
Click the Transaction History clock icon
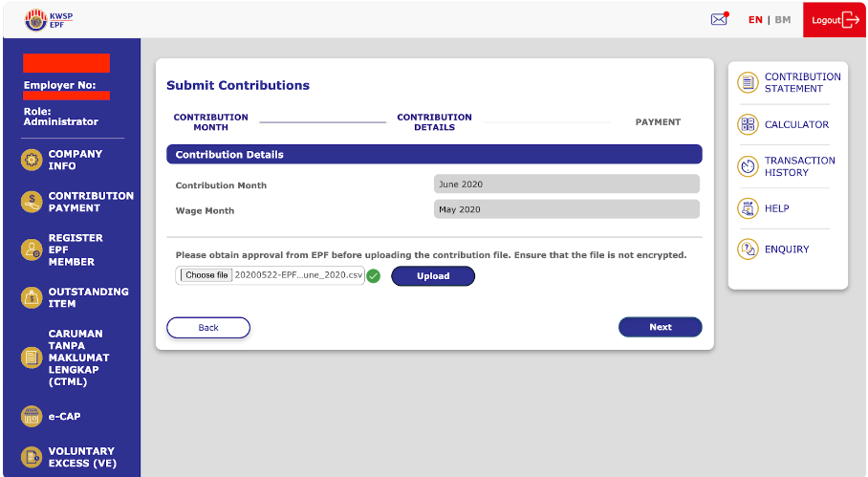pos(748,166)
